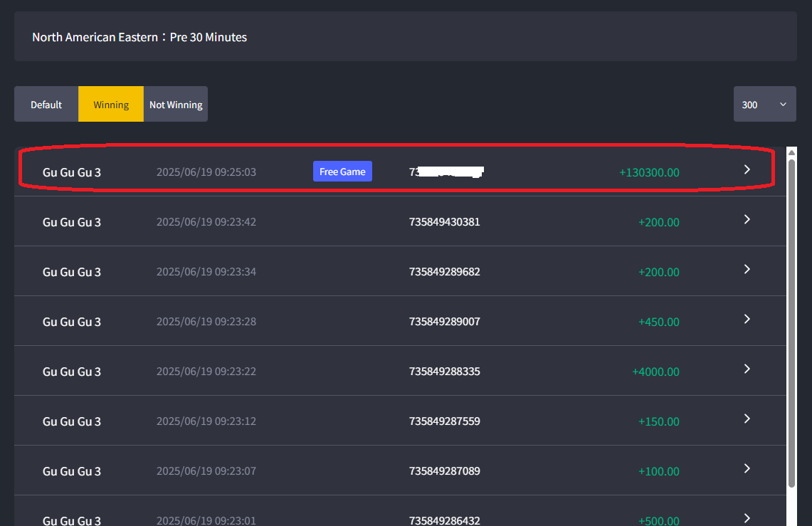
Task: Click the North American Eastern timezone header
Action: coord(139,37)
